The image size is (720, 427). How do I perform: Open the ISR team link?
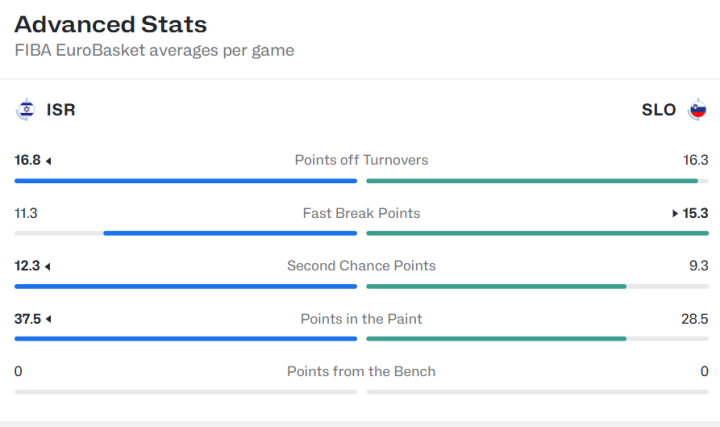(61, 110)
